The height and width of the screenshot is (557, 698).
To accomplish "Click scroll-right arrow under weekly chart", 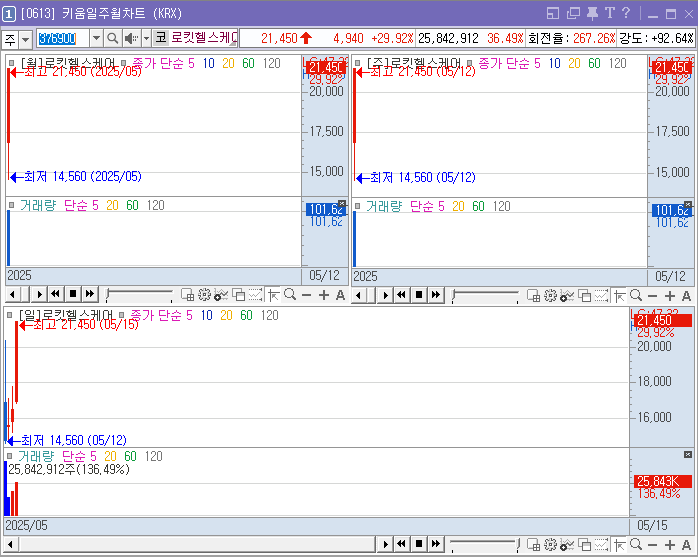I will click(386, 295).
